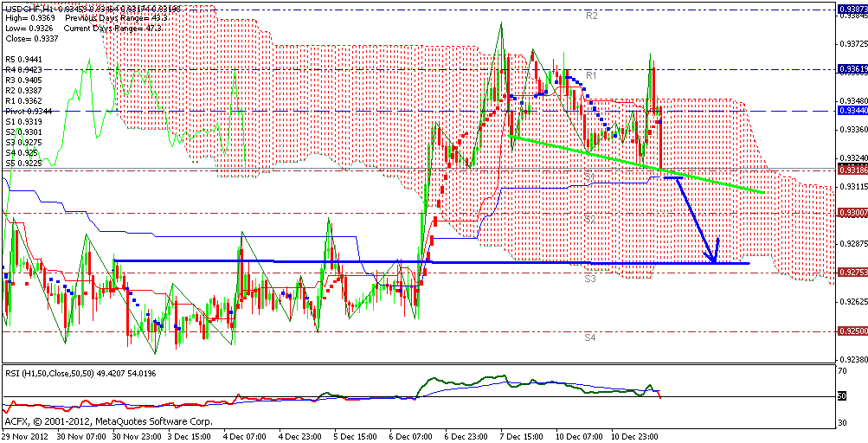Click the 6 Dec 07:00 time label
Screen dimensions: 868x443
coord(412,437)
